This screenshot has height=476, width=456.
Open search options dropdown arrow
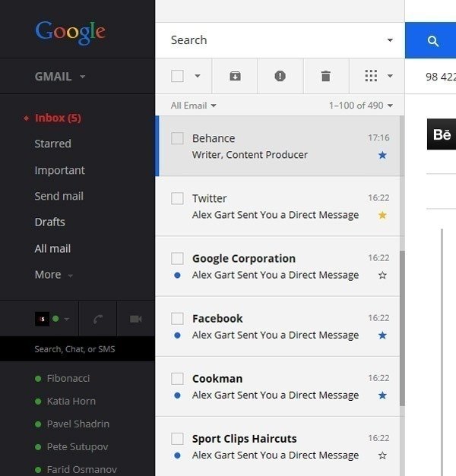pyautogui.click(x=390, y=40)
